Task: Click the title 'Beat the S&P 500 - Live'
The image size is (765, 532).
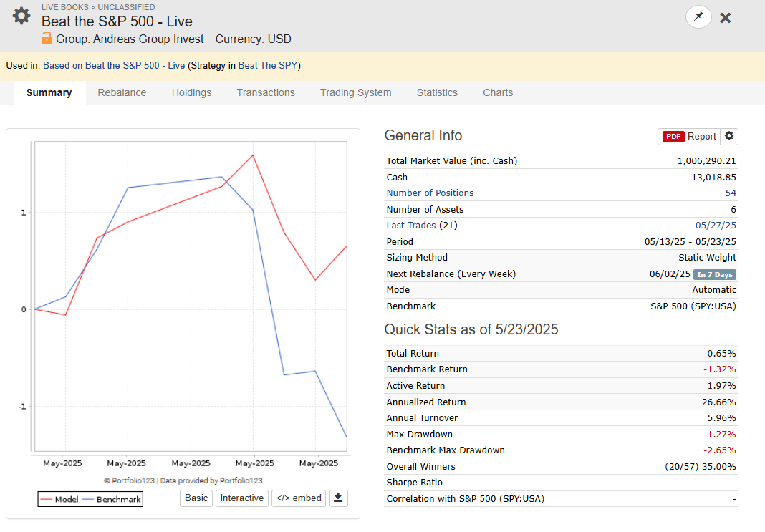Action: point(117,21)
